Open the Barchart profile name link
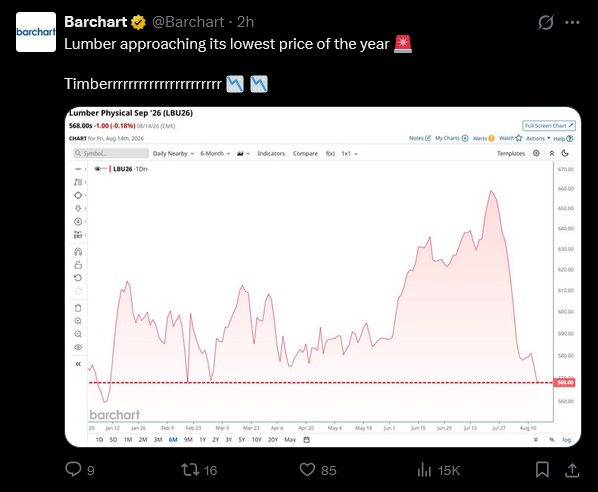The height and width of the screenshot is (492, 598). [x=96, y=22]
